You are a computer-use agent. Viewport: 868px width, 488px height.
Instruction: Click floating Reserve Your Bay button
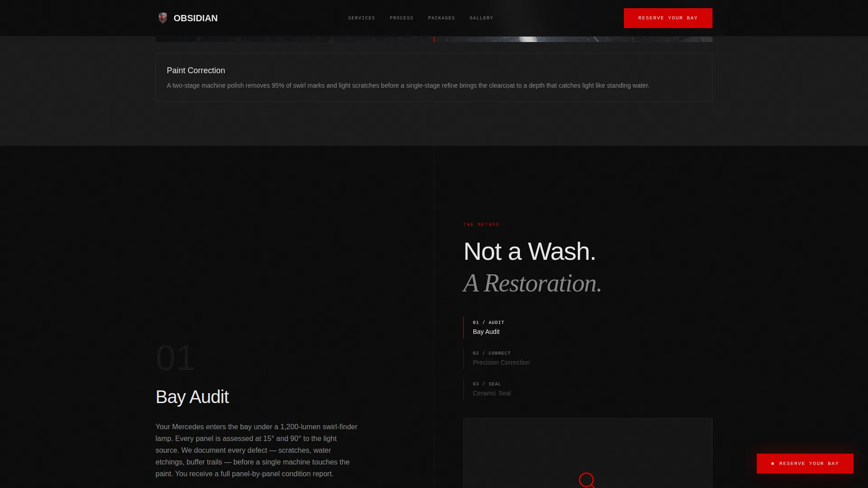click(x=805, y=464)
